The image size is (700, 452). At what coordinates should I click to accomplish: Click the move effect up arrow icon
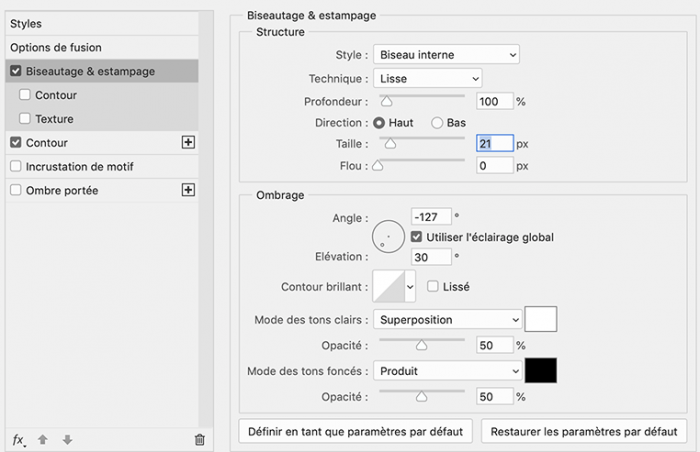[43, 439]
